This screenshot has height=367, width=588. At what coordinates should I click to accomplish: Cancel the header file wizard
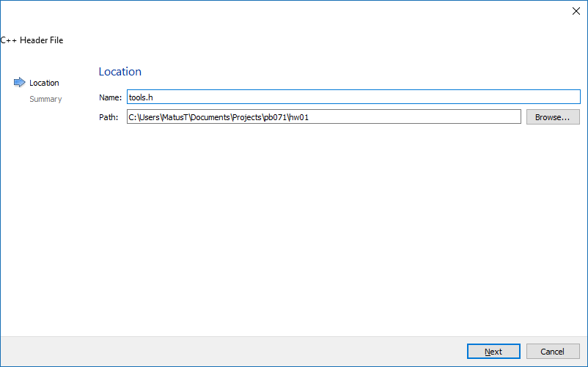(x=553, y=352)
